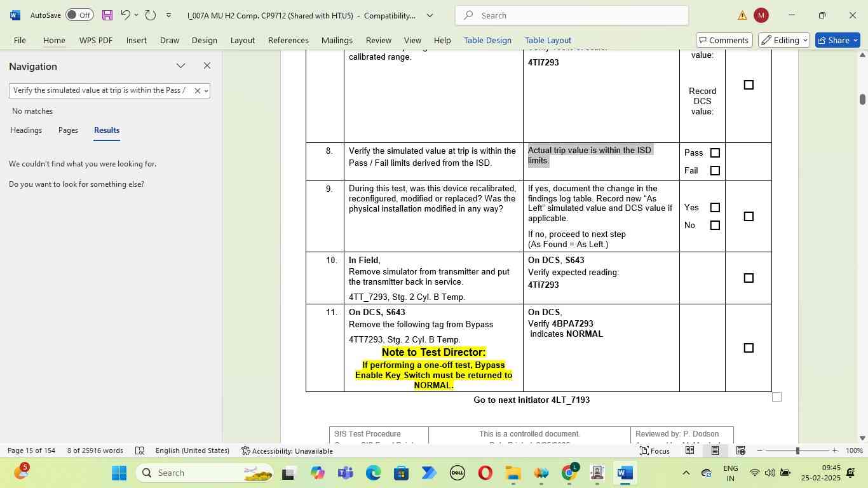868x488 pixels.
Task: Click the title bar Search box
Action: (572, 15)
